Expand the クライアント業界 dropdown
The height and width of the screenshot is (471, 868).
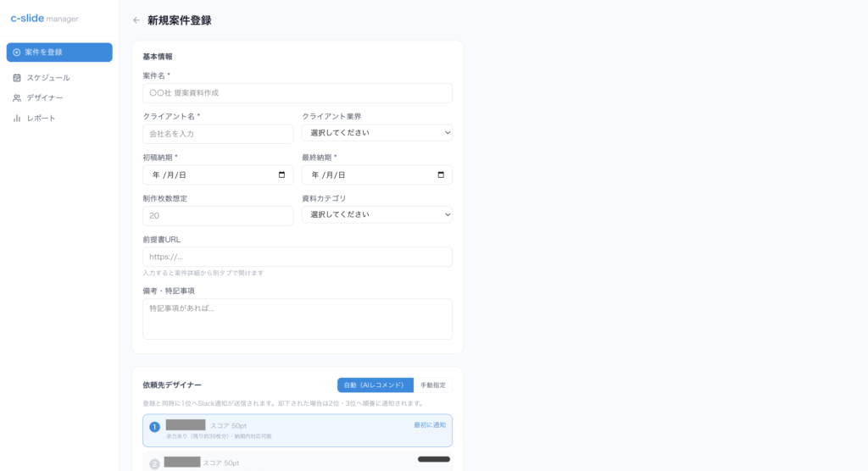pos(377,133)
